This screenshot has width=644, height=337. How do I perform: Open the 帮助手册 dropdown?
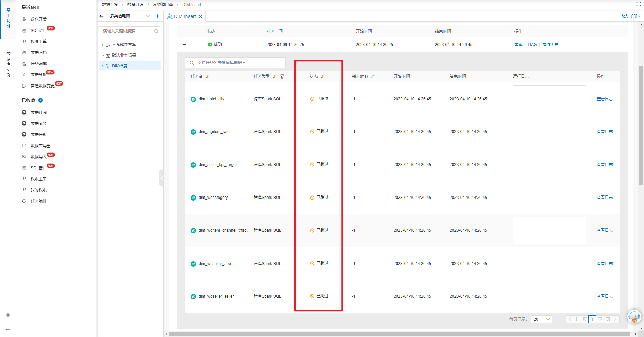coord(631,16)
